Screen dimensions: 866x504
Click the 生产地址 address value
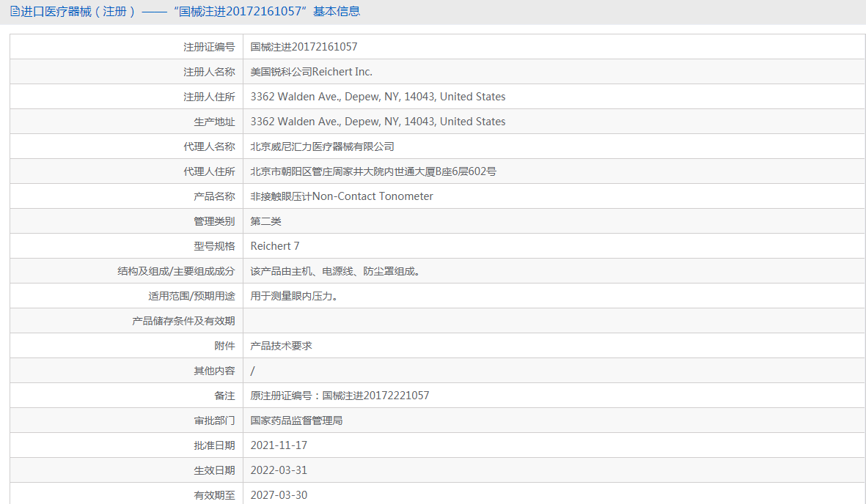tap(378, 122)
